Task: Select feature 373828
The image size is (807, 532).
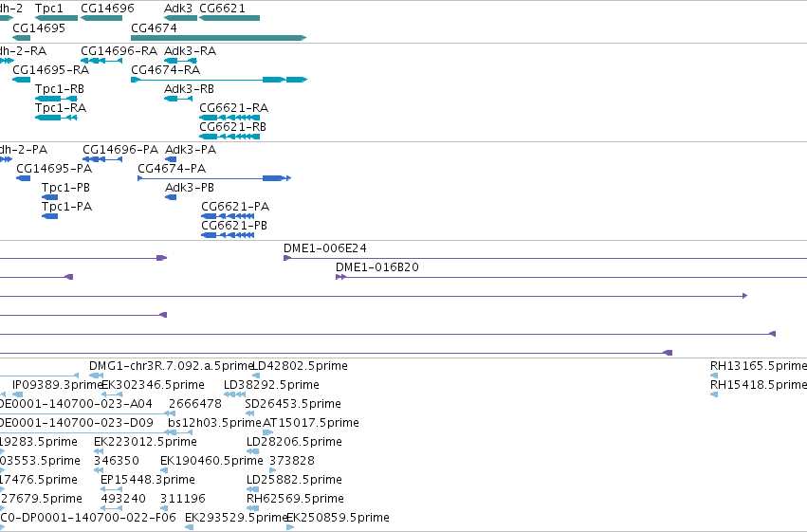Action: 292,462
